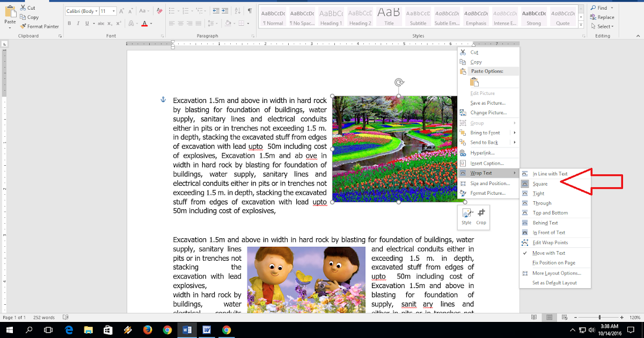Open the Select dropdown

[x=602, y=26]
